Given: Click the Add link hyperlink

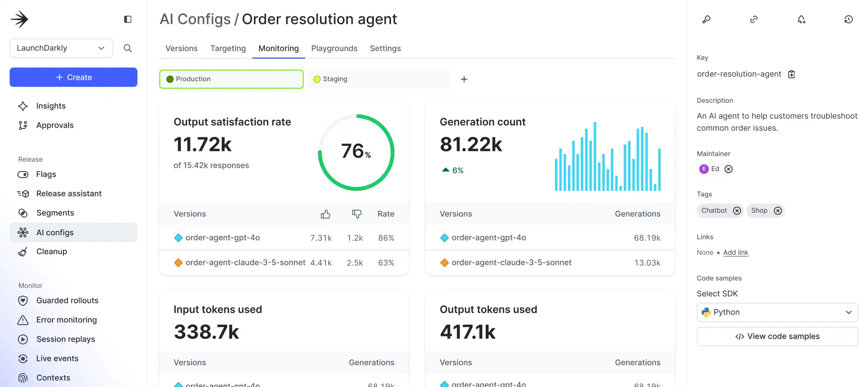Looking at the screenshot, I should coord(736,253).
